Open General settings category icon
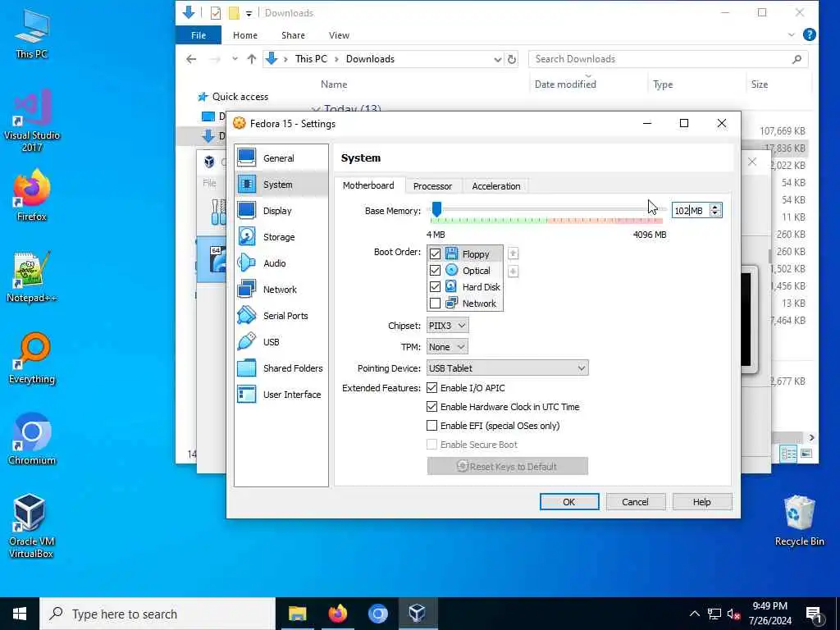 [x=247, y=158]
